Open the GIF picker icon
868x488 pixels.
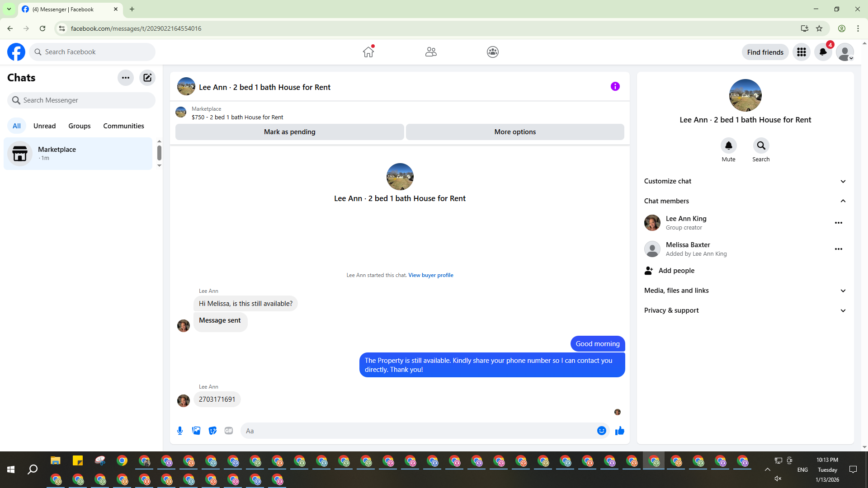point(229,431)
